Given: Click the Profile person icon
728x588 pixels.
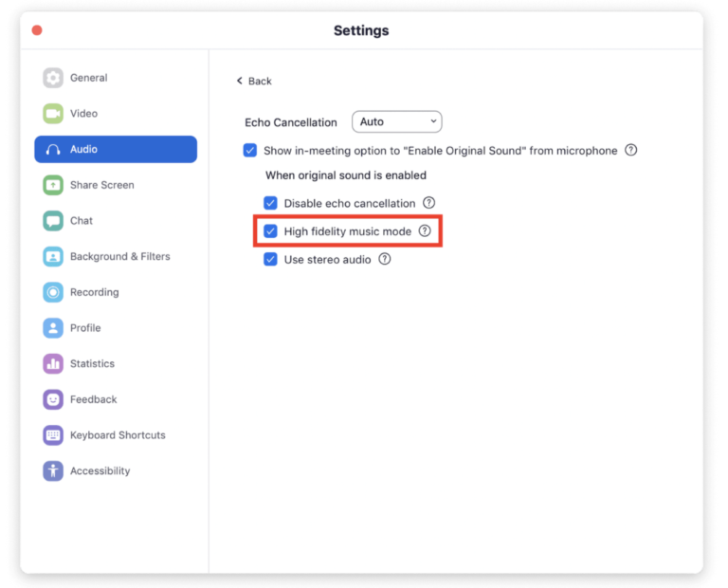Looking at the screenshot, I should coord(53,328).
